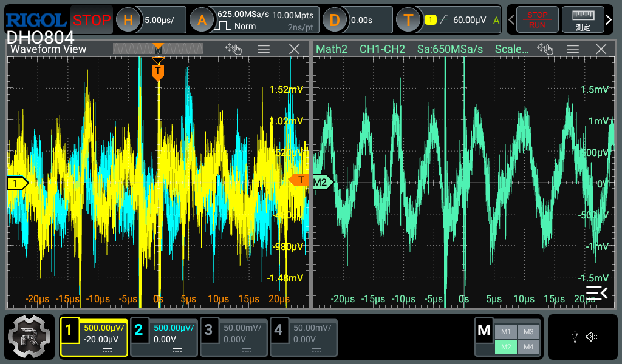Go to previous quick-function buttons with left arrow
Image resolution: width=622 pixels, height=364 pixels.
tap(511, 19)
